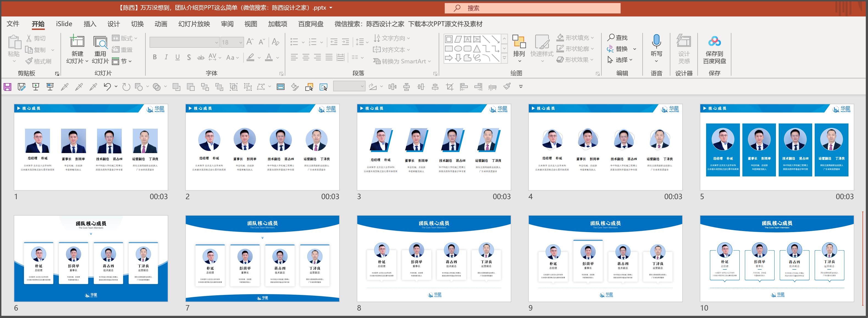This screenshot has height=318, width=868.
Task: Open the iSlide ribbon tab
Action: [x=64, y=24]
